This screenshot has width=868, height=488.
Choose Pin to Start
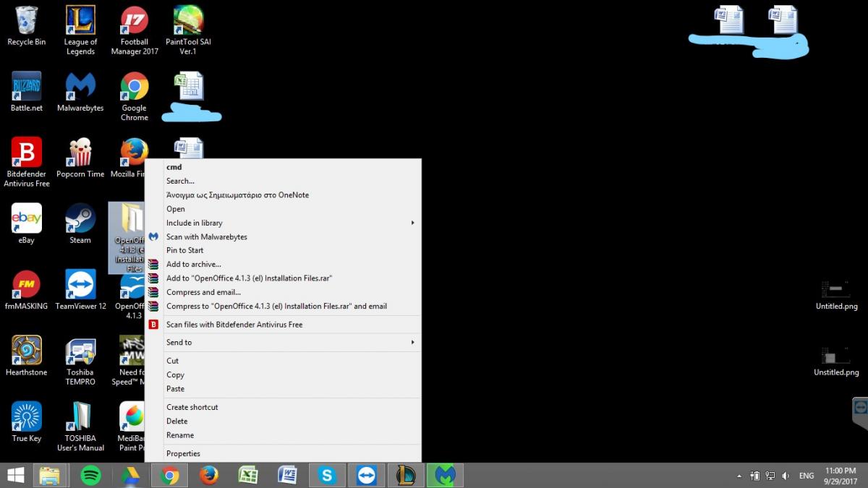point(283,250)
